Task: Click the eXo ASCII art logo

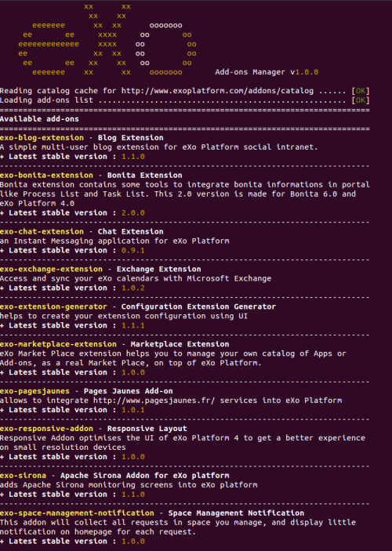Action: pos(107,39)
